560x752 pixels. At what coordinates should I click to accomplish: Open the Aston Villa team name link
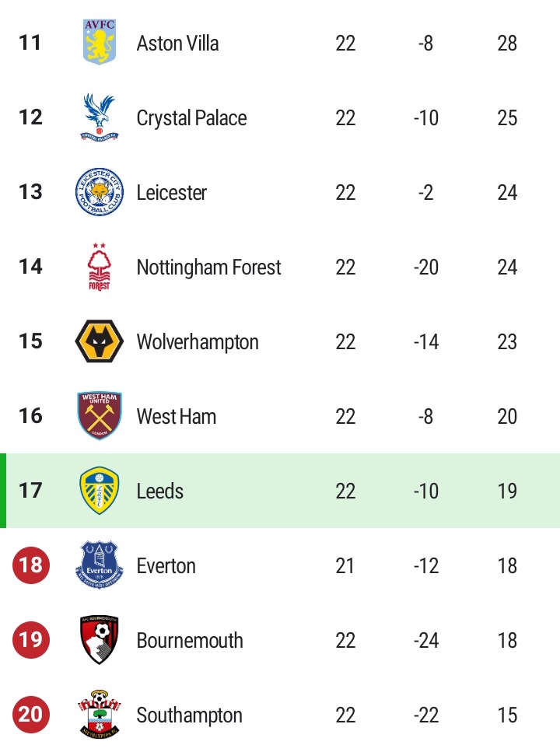(177, 44)
